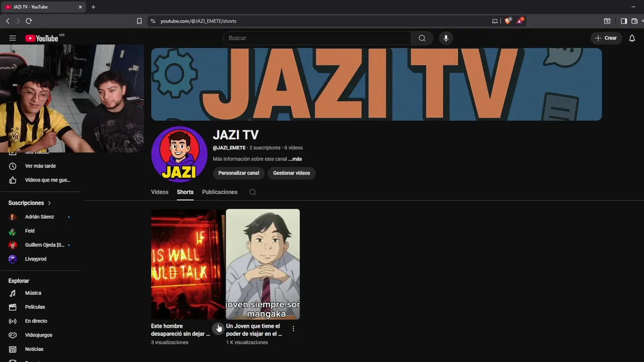Image resolution: width=644 pixels, height=362 pixels.
Task: Open the mangaka anime Short thumbnail
Action: coord(263,264)
